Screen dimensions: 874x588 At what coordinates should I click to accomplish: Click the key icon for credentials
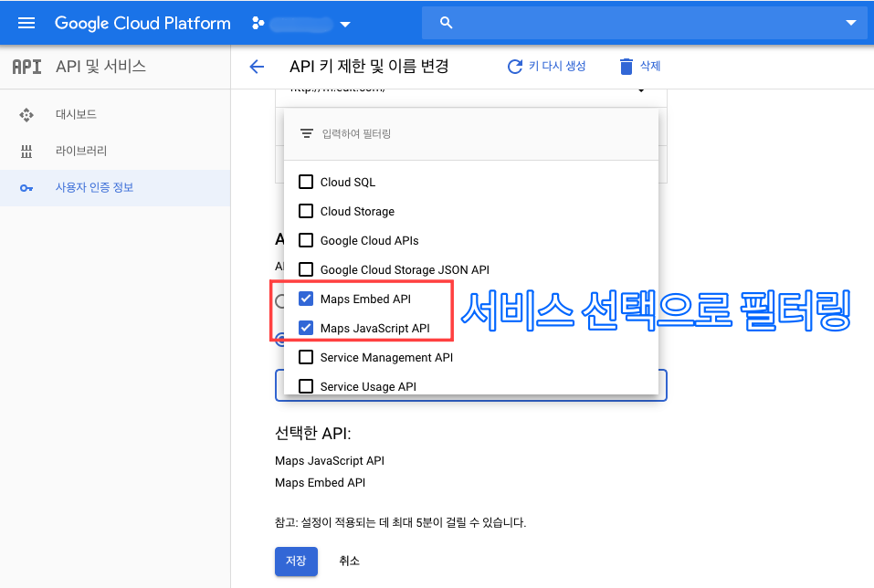(x=26, y=188)
